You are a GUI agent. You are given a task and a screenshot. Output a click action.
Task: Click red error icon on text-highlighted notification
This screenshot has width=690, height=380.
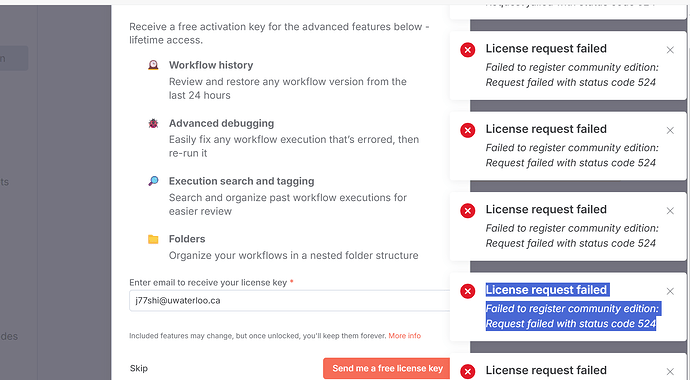tap(467, 291)
